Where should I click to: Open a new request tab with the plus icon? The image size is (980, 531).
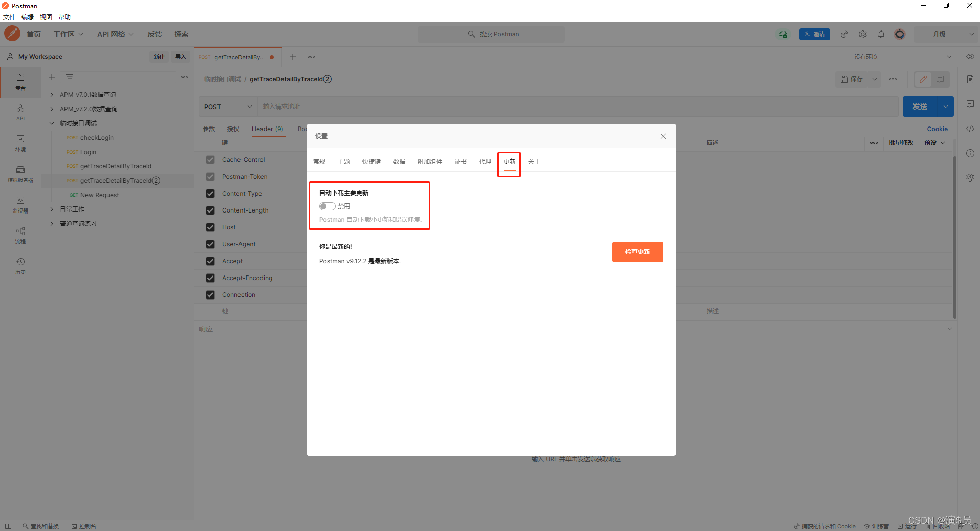click(293, 57)
